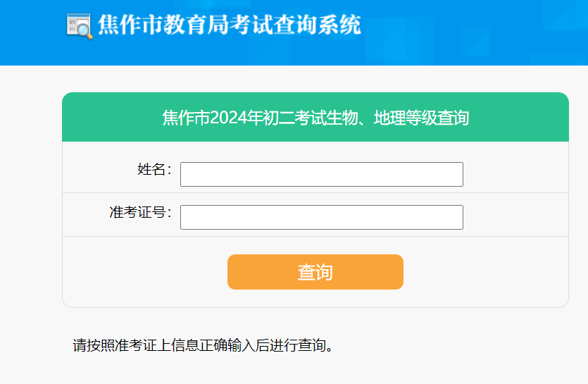This screenshot has width=588, height=384.
Task: Click the 请按照准考证上信息 instruction text
Action: (x=203, y=345)
